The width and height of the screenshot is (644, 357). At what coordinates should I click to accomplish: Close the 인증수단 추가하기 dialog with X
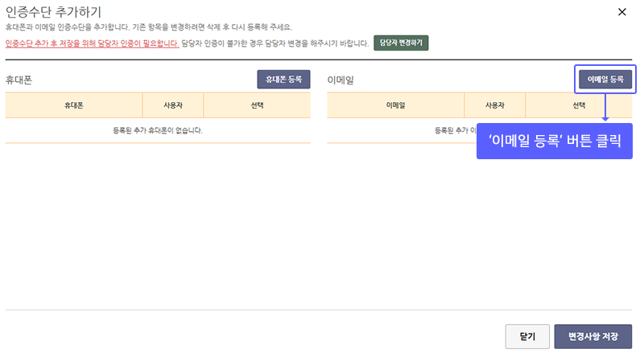pos(621,12)
